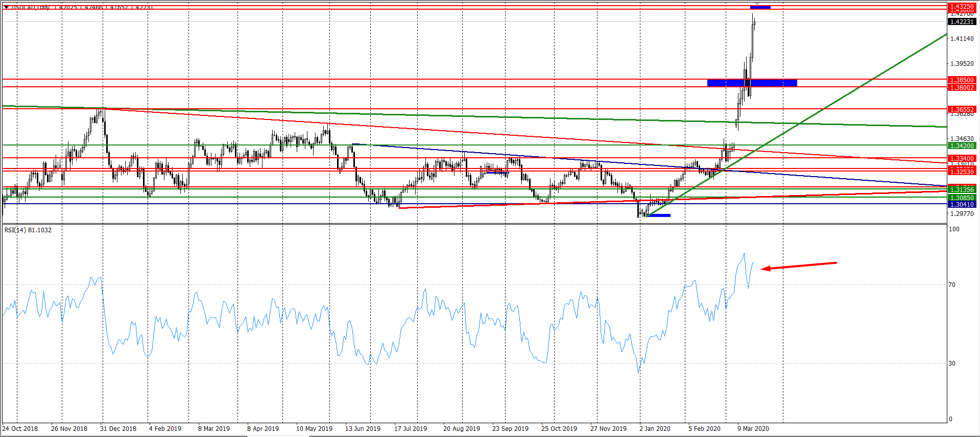
Task: Click the red 1.32530 price level tag
Action: click(962, 171)
